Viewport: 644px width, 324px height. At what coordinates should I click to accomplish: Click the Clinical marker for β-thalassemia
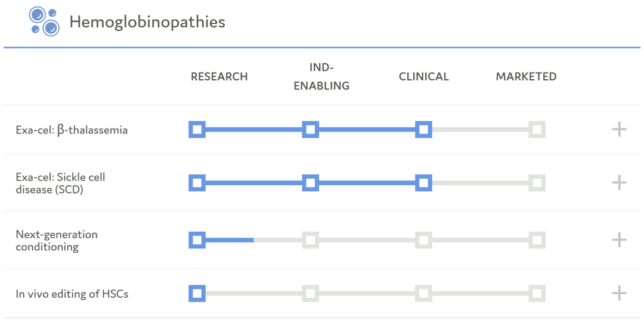pos(423,130)
